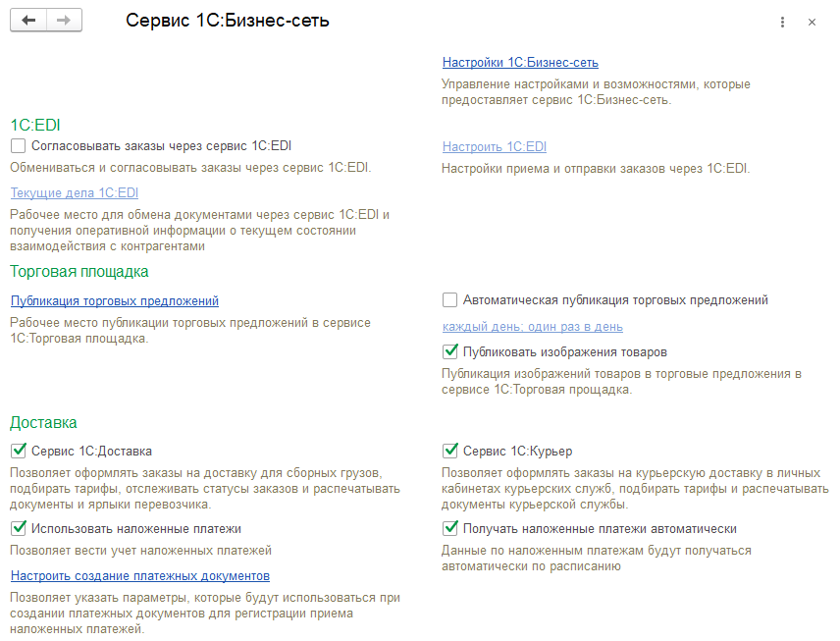Enable Согласовывать заказы через сервис 1С:EDI
The width and height of the screenshot is (840, 641).
pyautogui.click(x=19, y=146)
